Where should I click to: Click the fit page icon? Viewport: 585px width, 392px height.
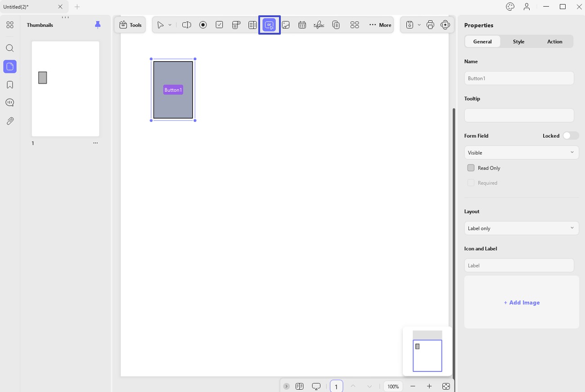(x=445, y=386)
